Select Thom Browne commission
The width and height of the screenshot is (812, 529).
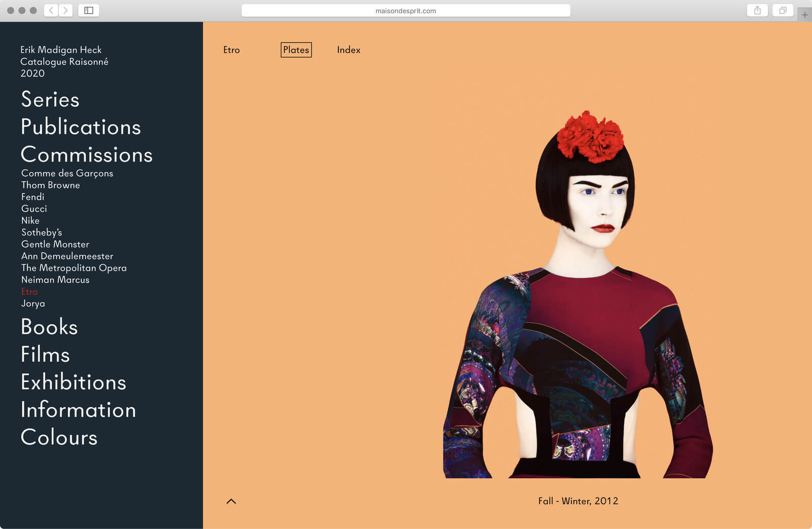pyautogui.click(x=51, y=185)
